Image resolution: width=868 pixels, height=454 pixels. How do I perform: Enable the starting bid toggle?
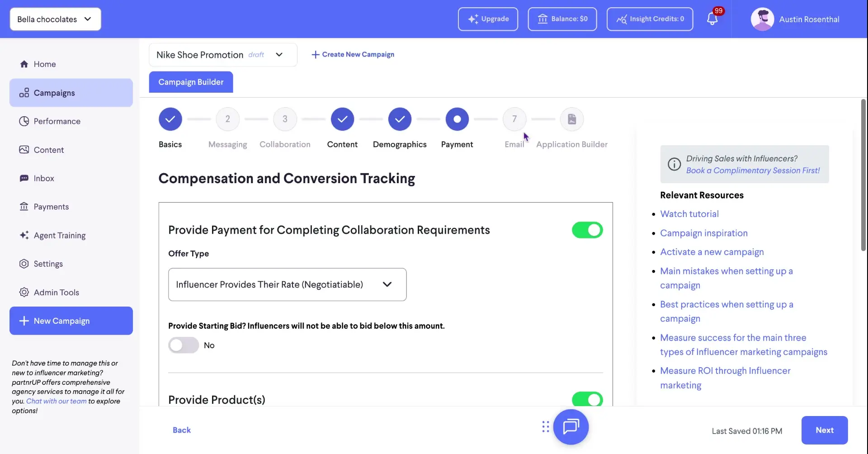183,345
